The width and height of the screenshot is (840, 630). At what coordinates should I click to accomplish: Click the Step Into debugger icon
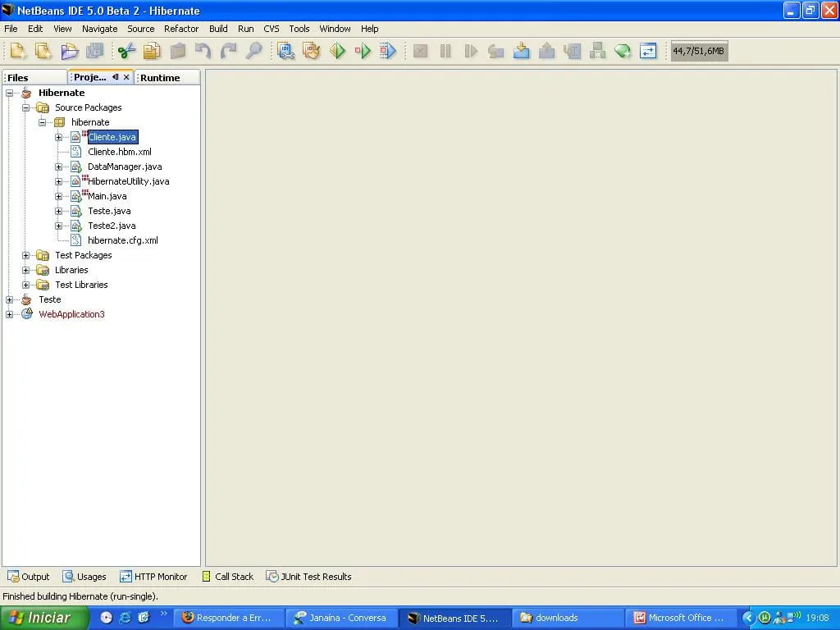(x=521, y=52)
